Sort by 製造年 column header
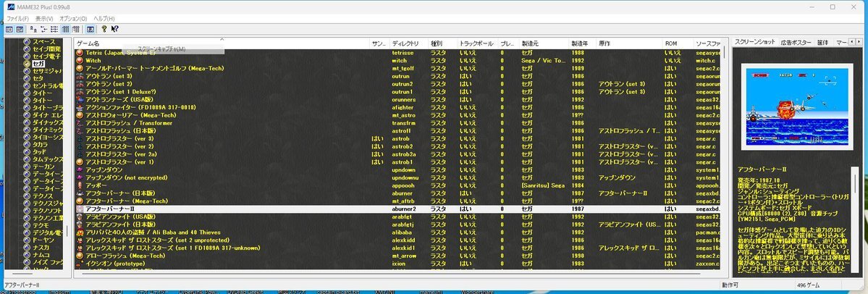 click(582, 43)
